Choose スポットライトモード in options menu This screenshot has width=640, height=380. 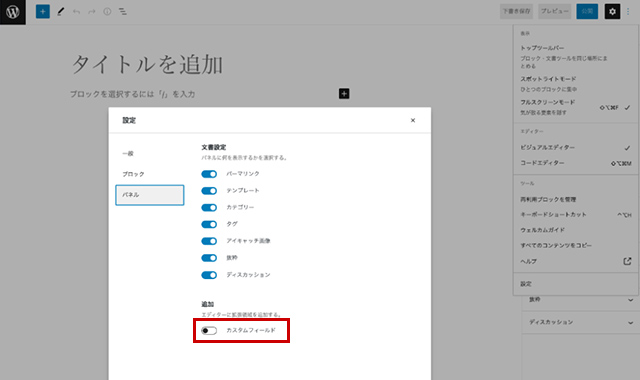pyautogui.click(x=576, y=83)
